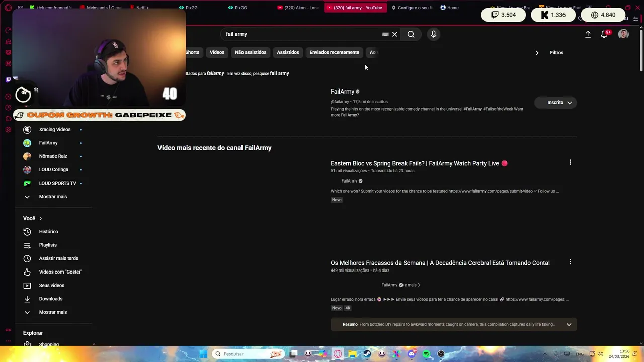Open the notifications bell
644x362 pixels.
[604, 34]
